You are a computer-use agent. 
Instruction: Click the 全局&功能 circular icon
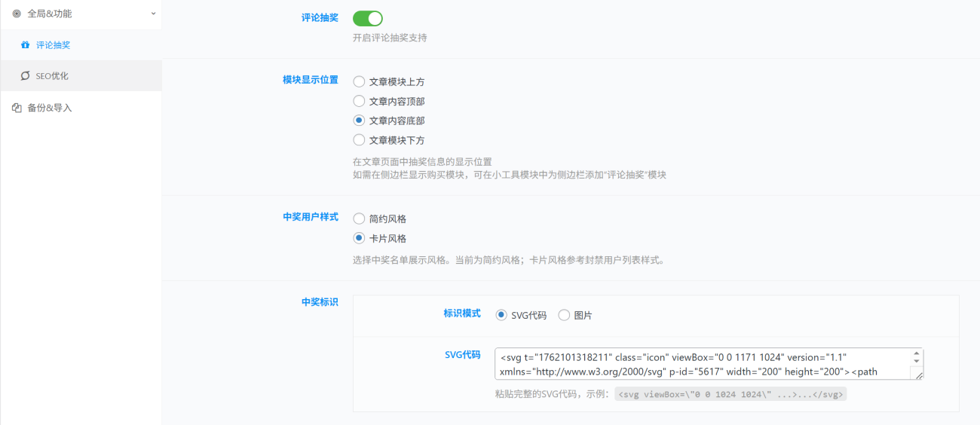pyautogui.click(x=17, y=14)
